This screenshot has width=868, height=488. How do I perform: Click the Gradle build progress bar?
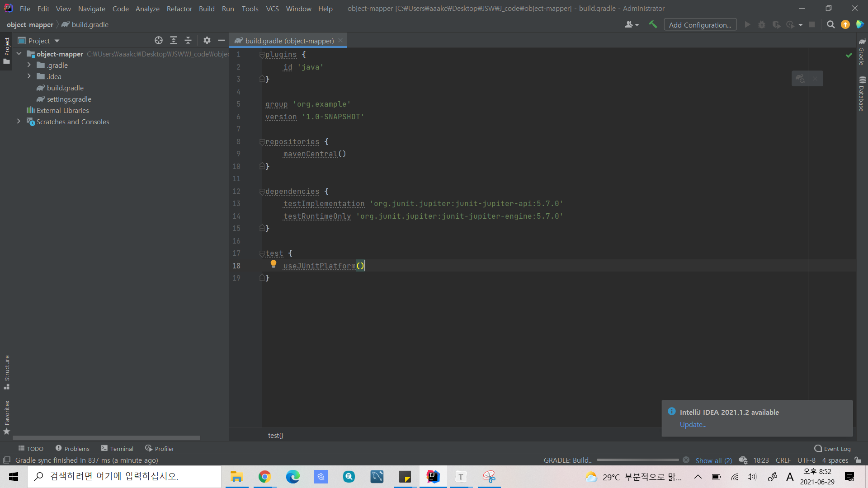click(637, 460)
